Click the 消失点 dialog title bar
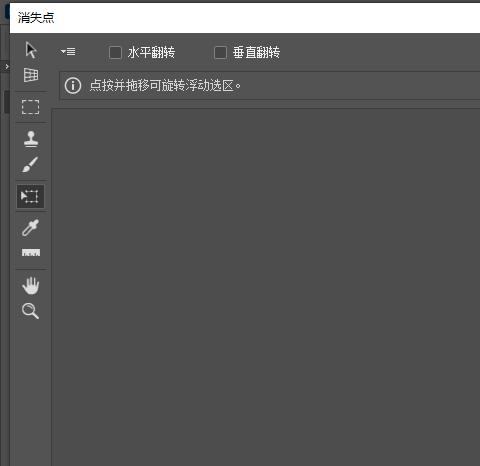480x466 pixels. 245,18
